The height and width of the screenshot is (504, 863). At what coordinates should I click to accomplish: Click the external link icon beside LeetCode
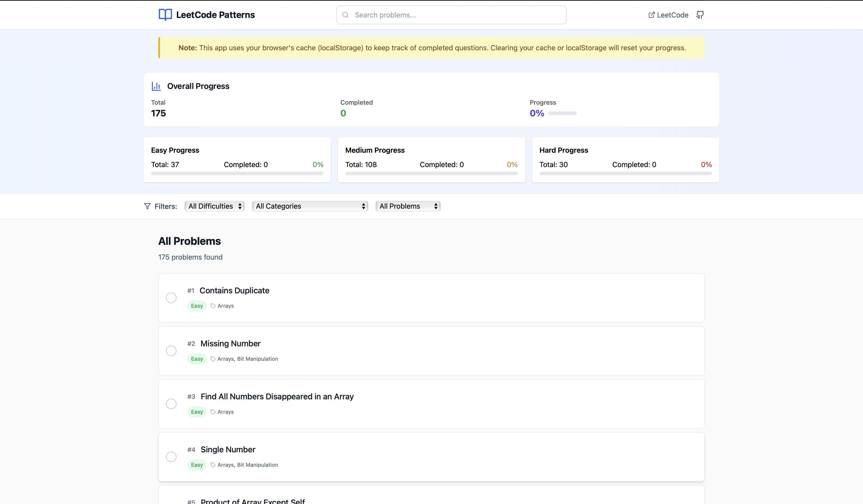(x=651, y=15)
